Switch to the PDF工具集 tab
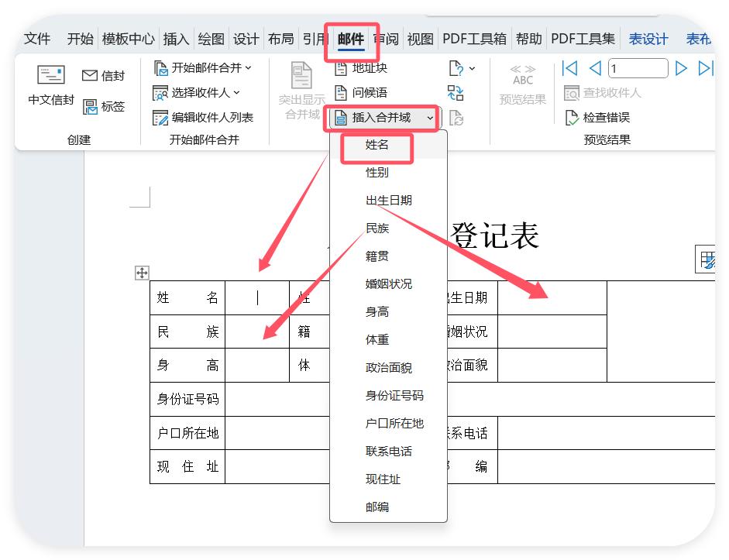This screenshot has height=560, width=729. pyautogui.click(x=583, y=39)
